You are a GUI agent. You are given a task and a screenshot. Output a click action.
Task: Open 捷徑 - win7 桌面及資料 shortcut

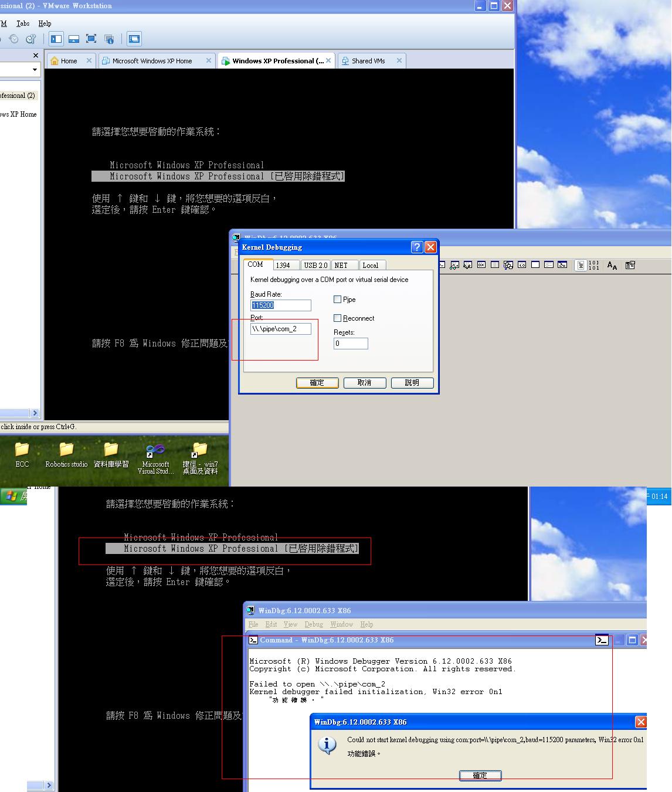[200, 458]
